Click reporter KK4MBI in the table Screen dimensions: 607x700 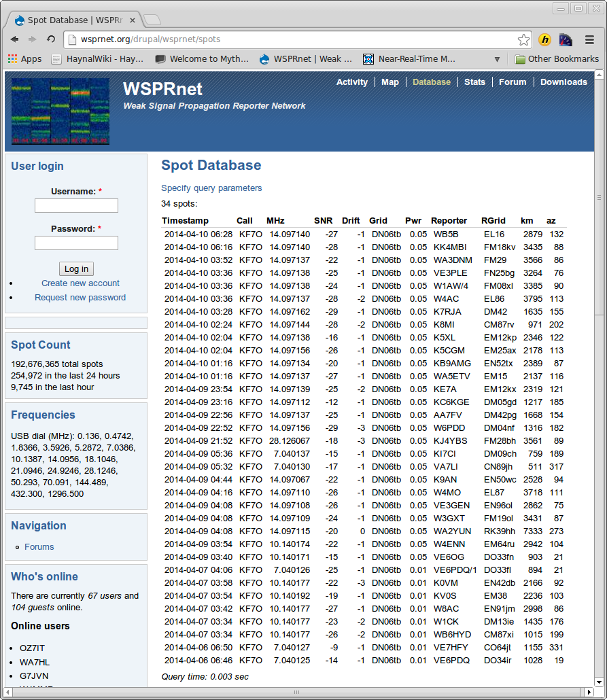450,247
